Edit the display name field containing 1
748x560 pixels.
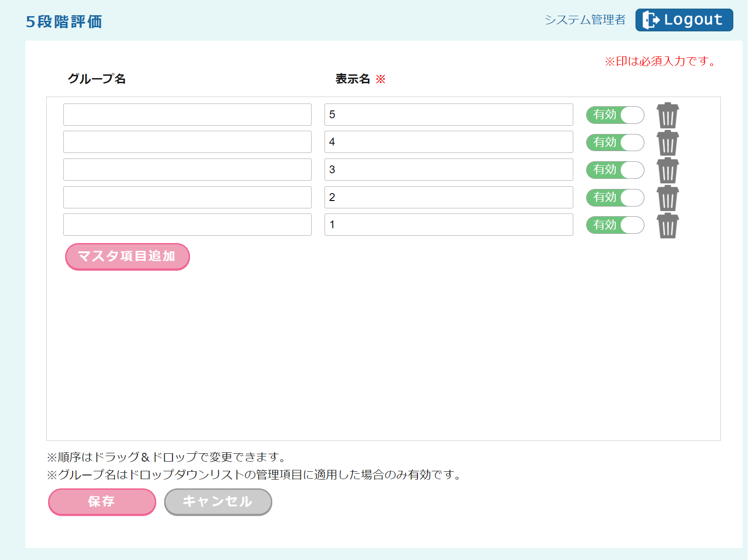[x=448, y=225]
